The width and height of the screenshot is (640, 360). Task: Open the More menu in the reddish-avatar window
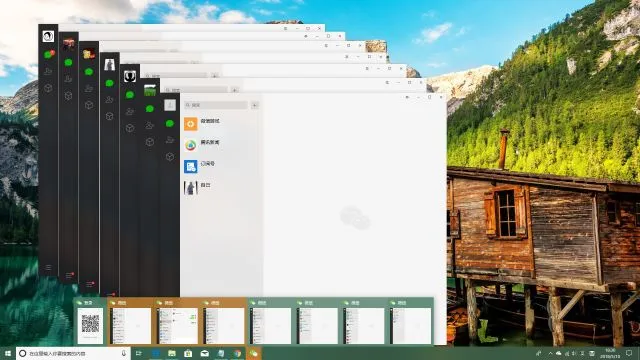(x=69, y=276)
